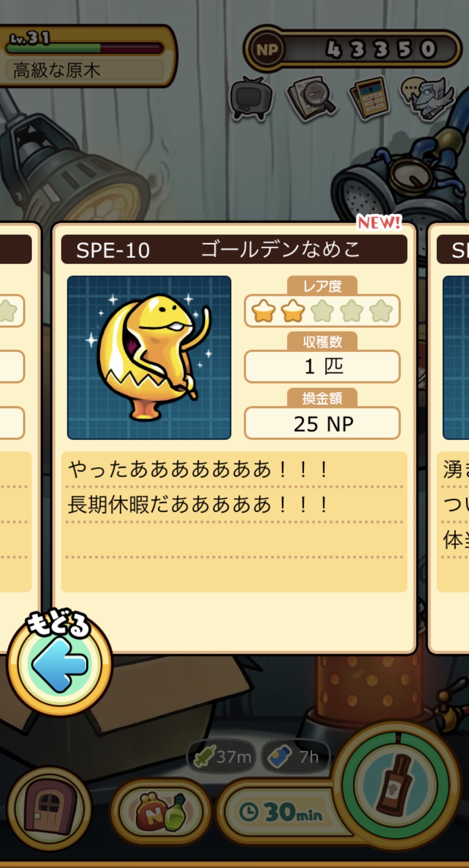Open the television icon
This screenshot has width=469, height=868.
[x=251, y=98]
